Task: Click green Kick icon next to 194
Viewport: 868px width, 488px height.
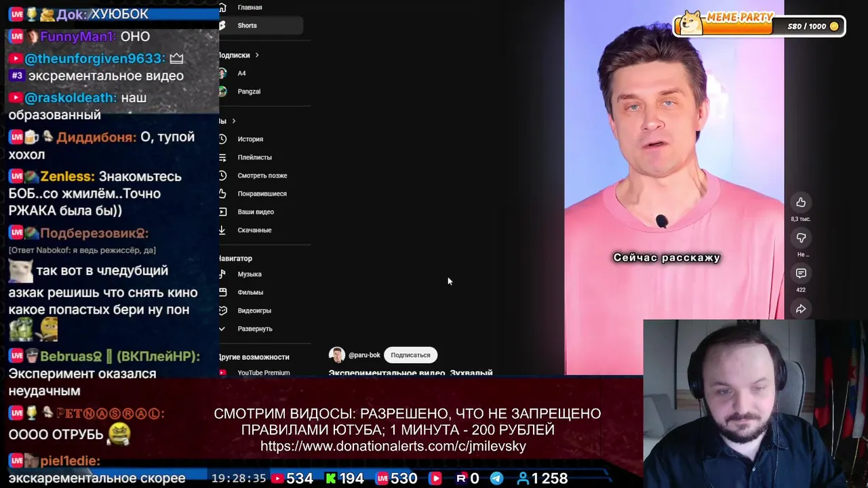Action: click(330, 479)
